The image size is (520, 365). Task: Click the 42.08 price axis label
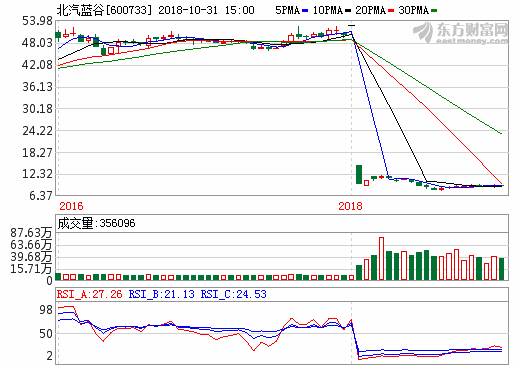coord(37,65)
